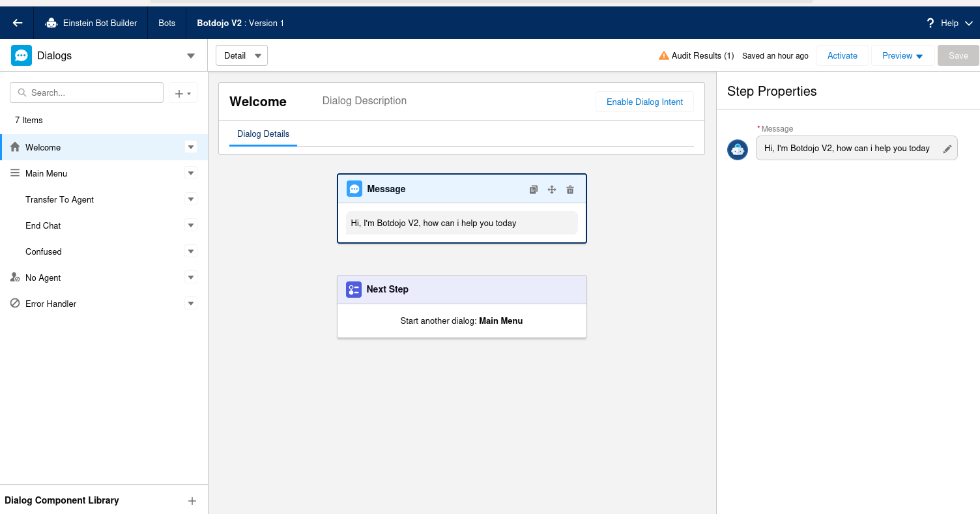Click the Next Step icon

(354, 289)
